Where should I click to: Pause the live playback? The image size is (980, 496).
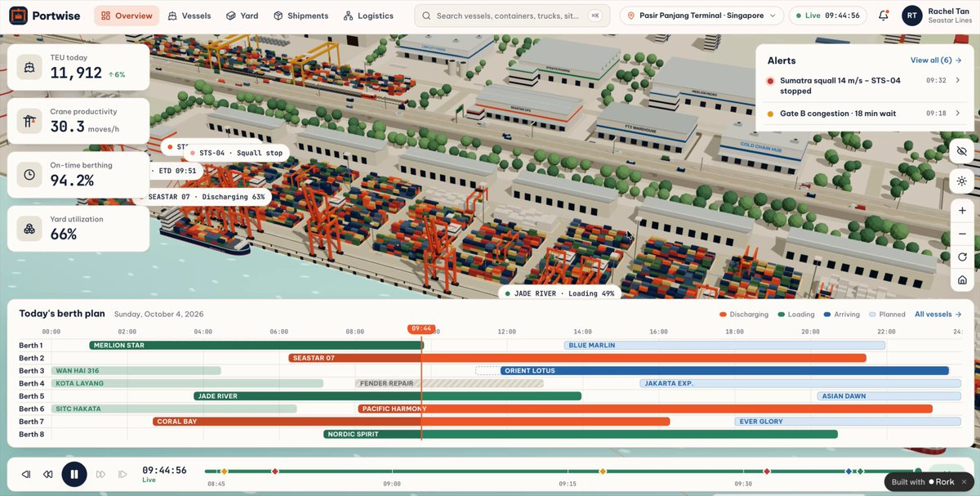74,474
